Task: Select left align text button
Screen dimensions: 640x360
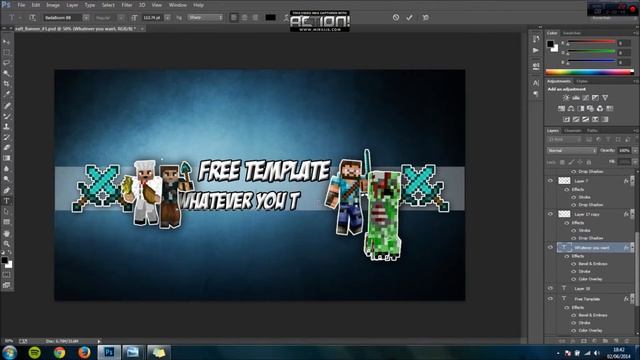Action: pos(233,18)
